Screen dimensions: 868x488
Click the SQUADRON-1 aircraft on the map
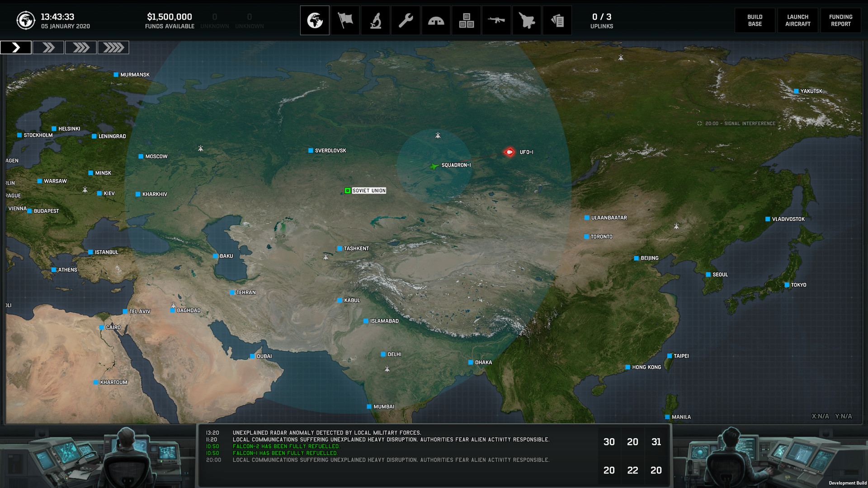click(433, 165)
